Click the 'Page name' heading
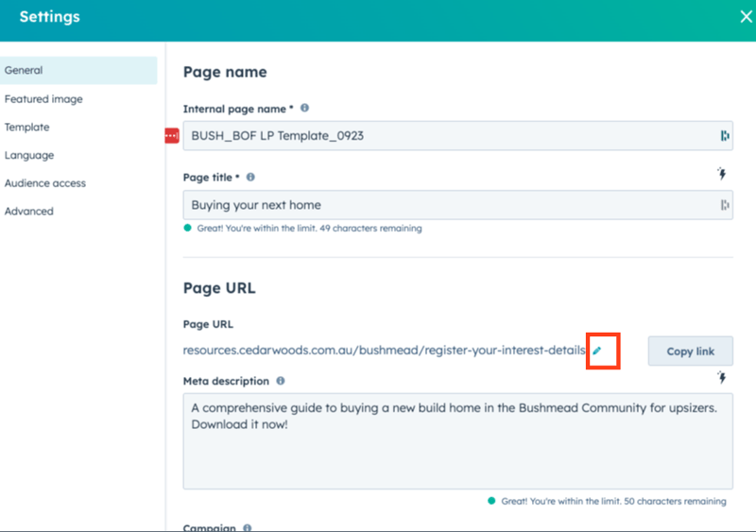Screen dimensions: 756x532 point(225,72)
